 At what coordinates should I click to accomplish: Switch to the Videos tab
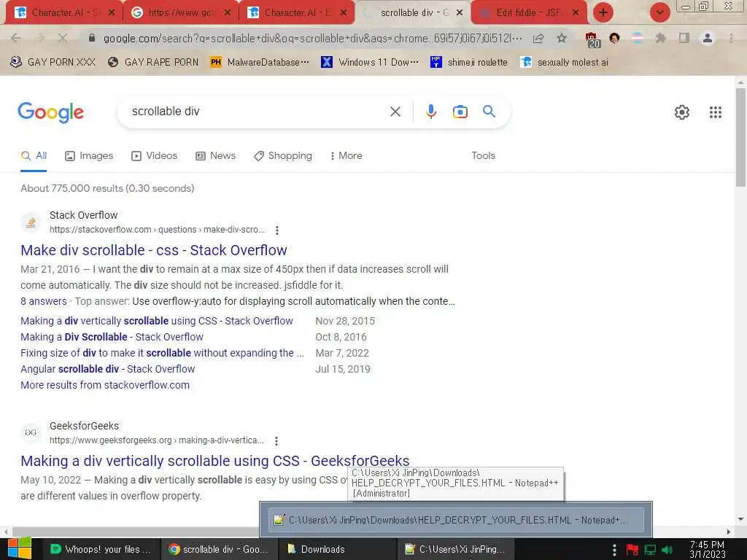point(155,156)
